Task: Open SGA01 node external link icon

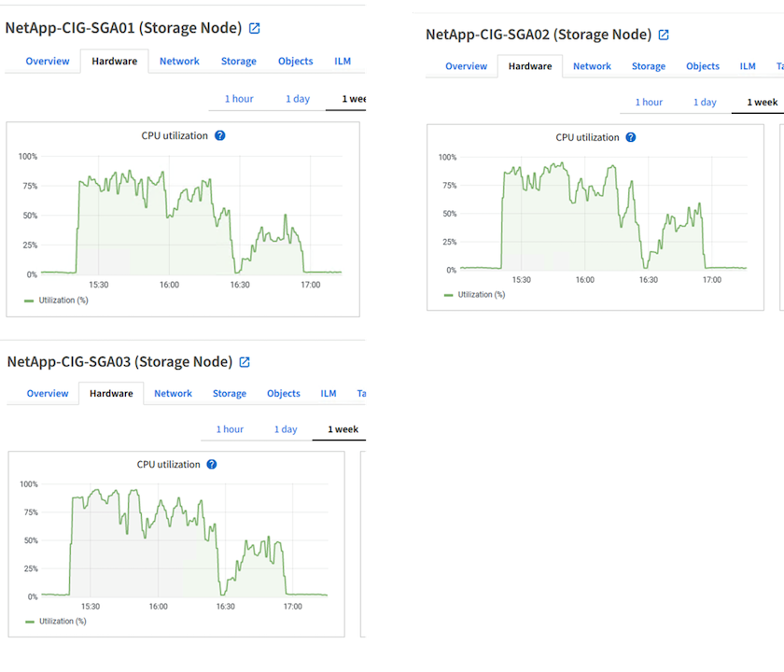Action: coord(254,28)
